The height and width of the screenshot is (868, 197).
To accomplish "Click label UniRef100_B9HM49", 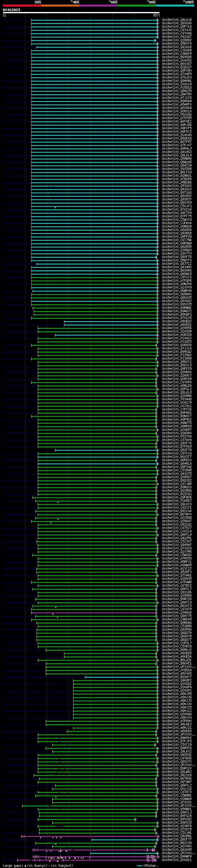I will click(177, 101).
